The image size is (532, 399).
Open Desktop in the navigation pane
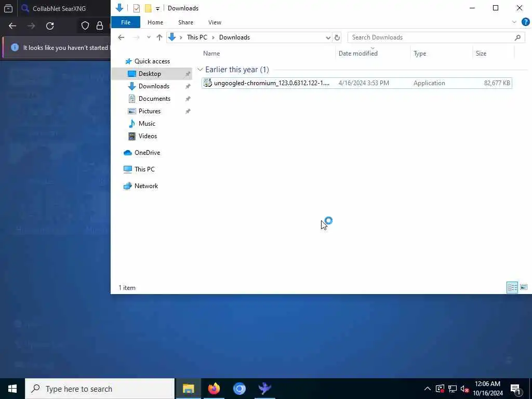[x=150, y=74]
